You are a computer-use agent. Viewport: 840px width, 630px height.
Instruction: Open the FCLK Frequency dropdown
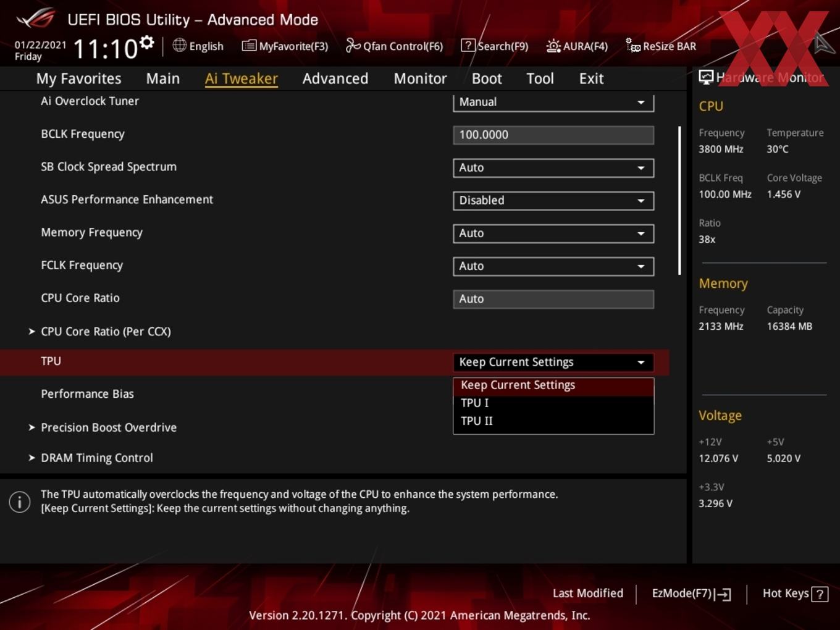click(x=553, y=266)
